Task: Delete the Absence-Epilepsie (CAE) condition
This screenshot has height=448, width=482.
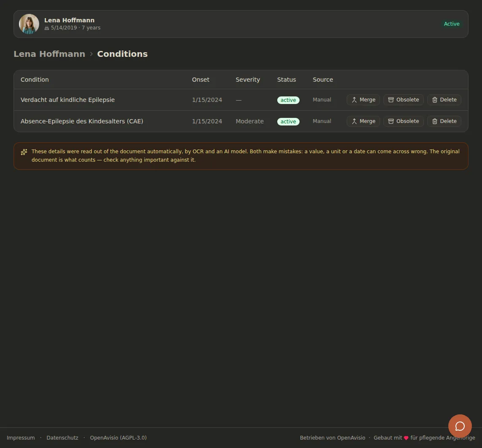Action: point(444,121)
